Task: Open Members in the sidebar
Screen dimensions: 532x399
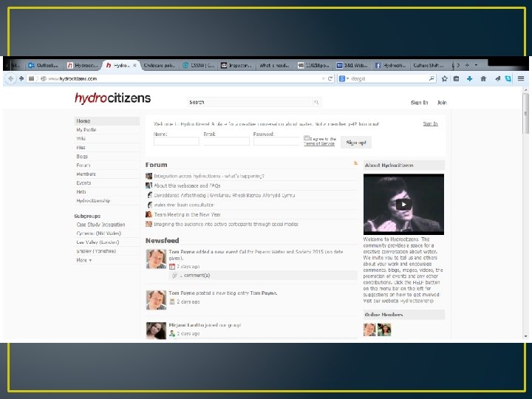Action: 86,174
